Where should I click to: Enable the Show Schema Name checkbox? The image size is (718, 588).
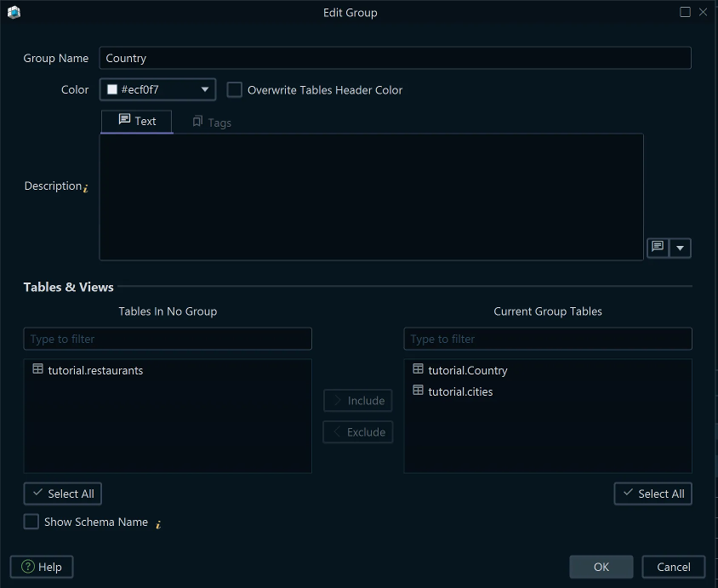(x=31, y=522)
